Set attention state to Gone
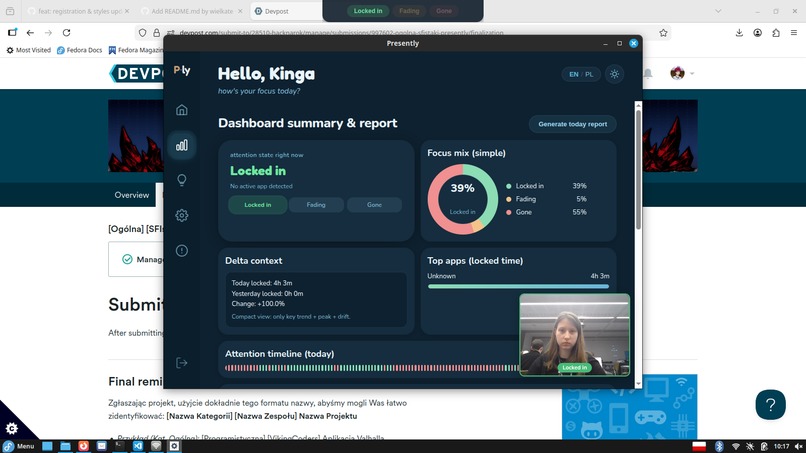The image size is (806, 453). (x=374, y=205)
